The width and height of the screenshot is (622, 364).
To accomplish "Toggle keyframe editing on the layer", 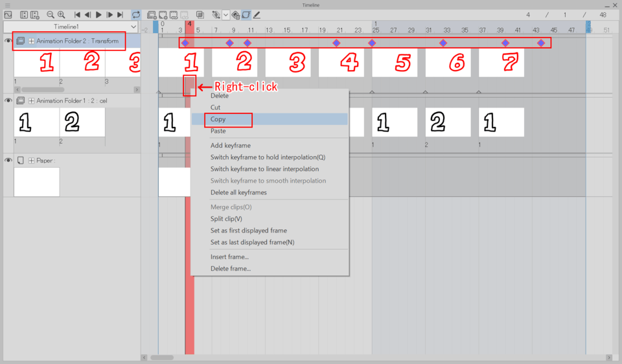I will point(216,15).
